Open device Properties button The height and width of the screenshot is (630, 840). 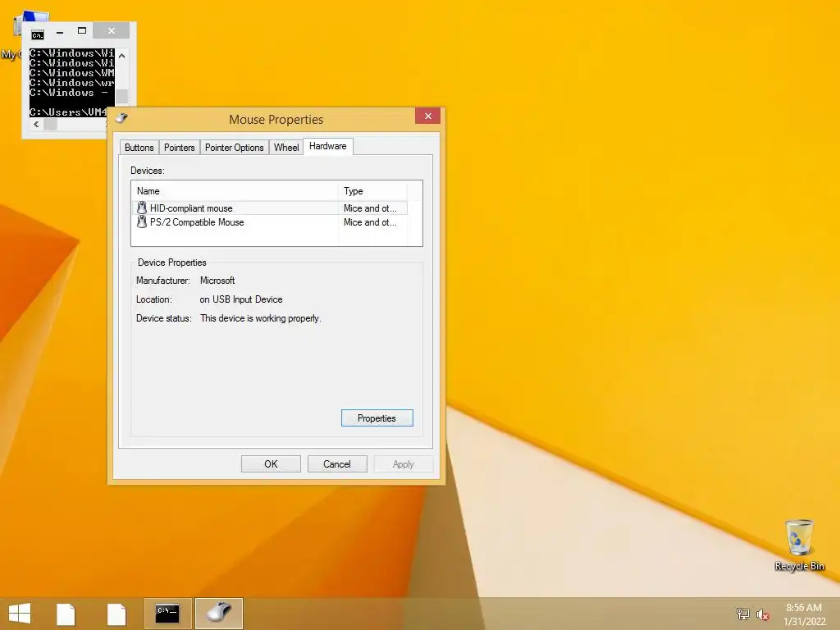[377, 418]
